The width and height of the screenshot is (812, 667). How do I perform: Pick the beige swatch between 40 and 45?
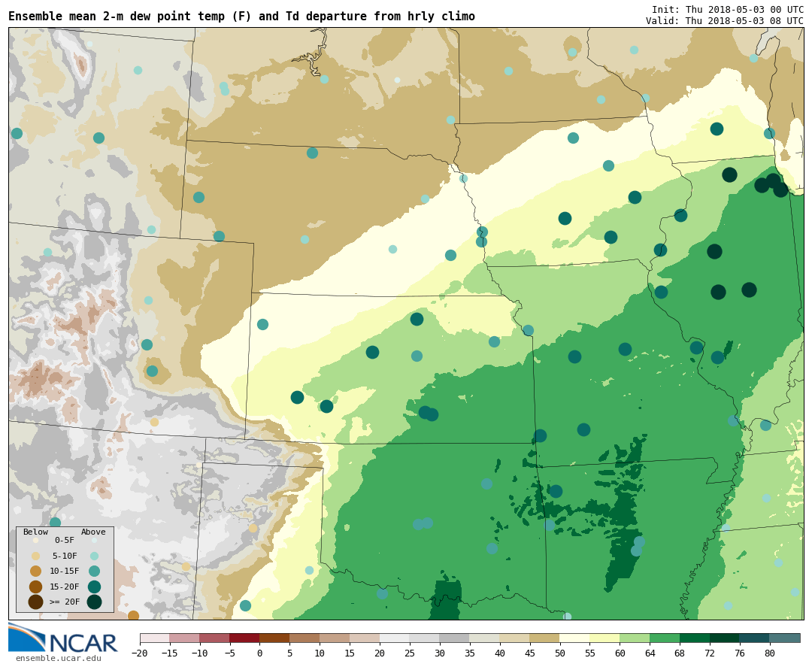coord(515,638)
